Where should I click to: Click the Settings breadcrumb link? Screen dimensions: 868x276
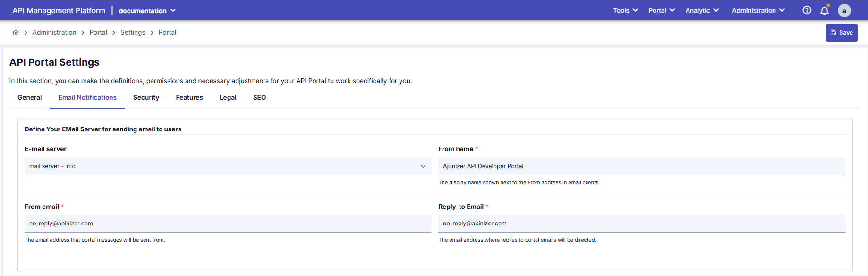133,33
